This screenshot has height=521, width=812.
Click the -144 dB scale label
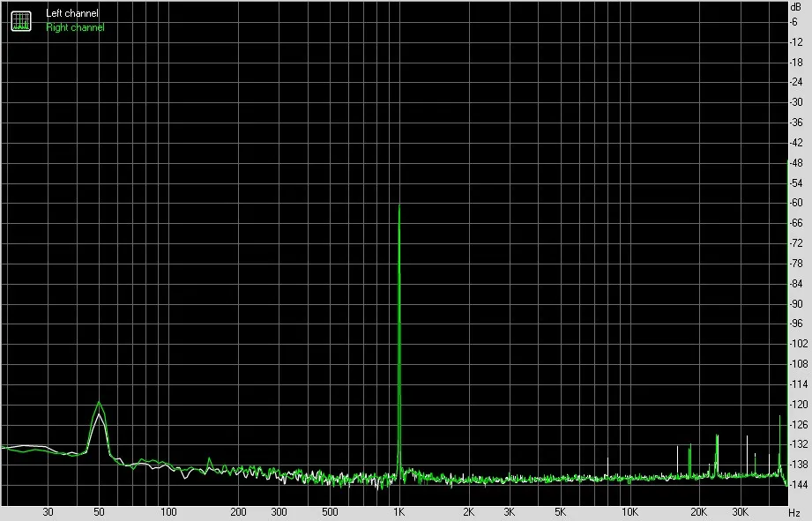point(798,485)
